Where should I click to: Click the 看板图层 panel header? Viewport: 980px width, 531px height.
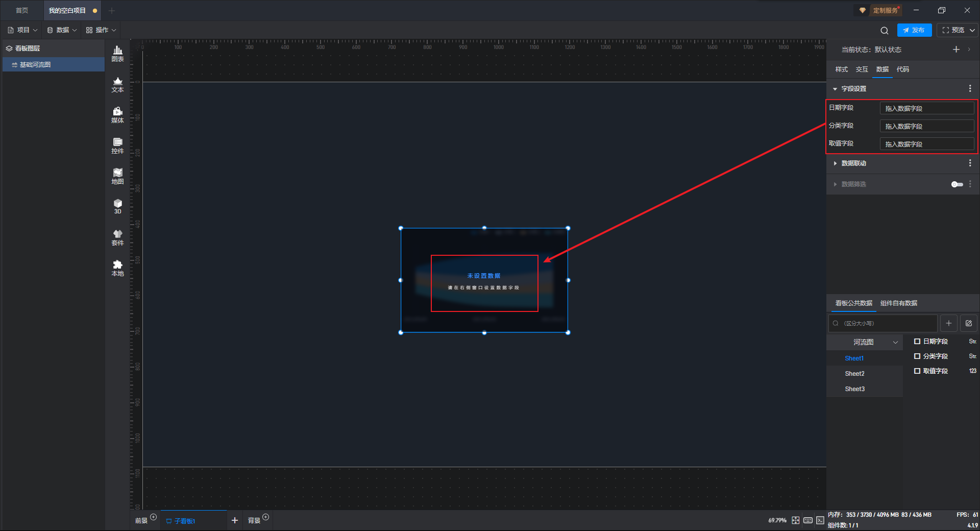click(54, 49)
